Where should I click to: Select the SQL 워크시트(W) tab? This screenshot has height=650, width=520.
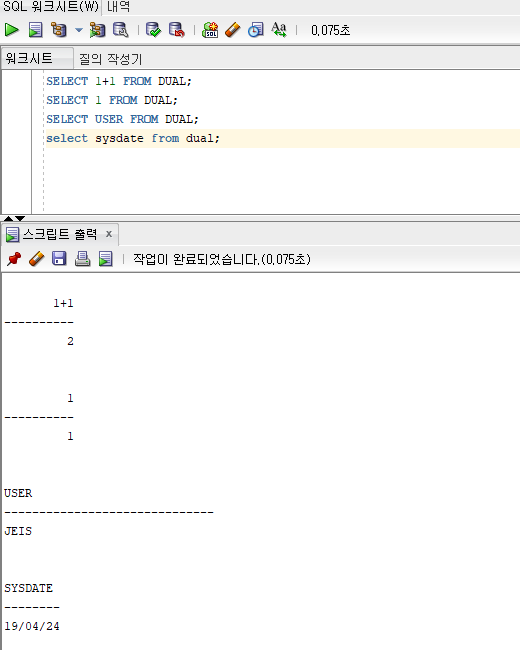[51, 7]
